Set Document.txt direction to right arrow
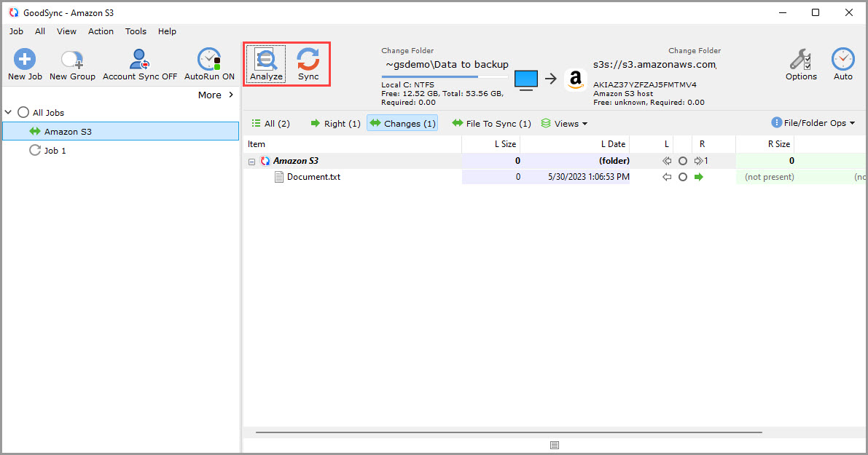The width and height of the screenshot is (868, 455). click(x=699, y=177)
